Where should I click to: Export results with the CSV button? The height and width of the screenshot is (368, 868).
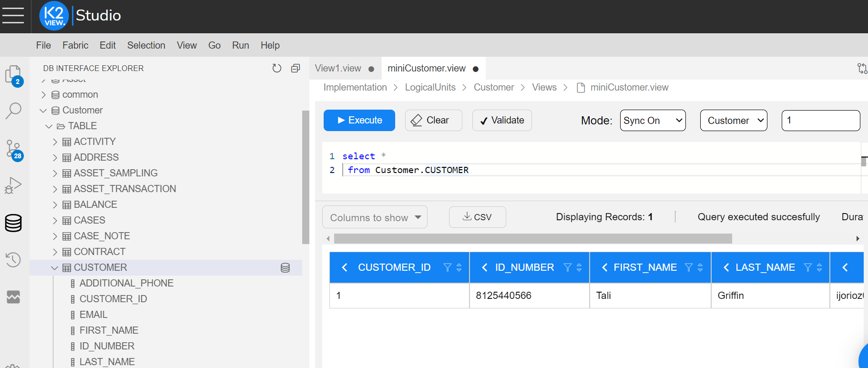[477, 217]
